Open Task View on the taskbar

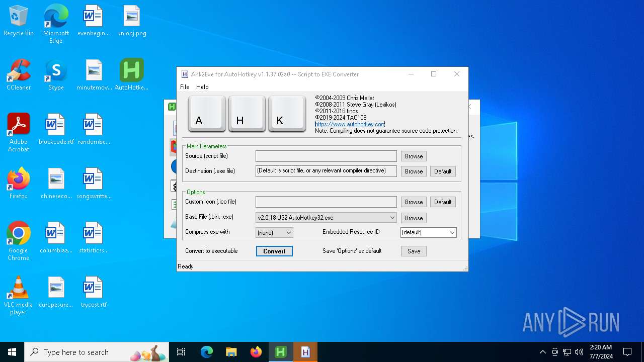point(181,352)
